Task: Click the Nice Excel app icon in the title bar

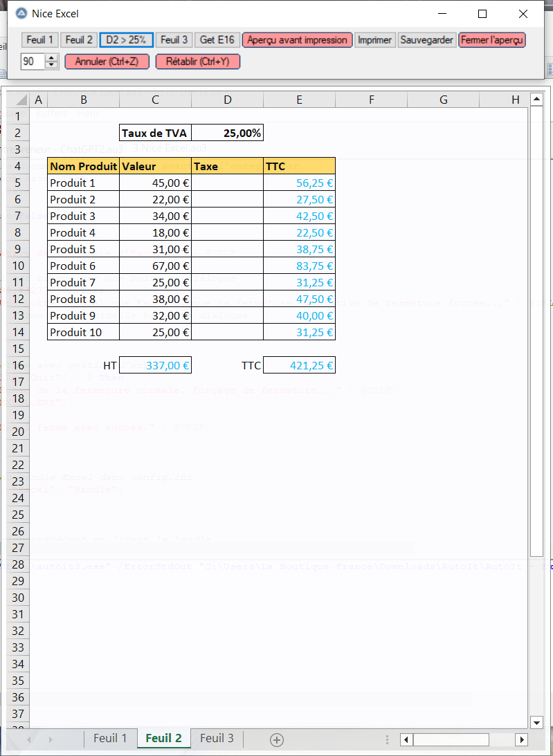Action: pyautogui.click(x=21, y=14)
